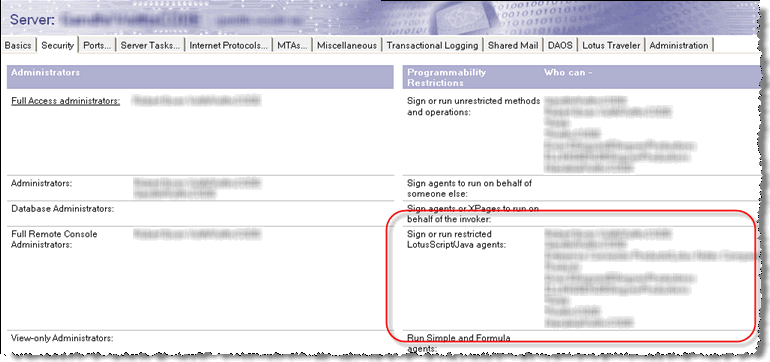Select the Database Administrators field label

(x=62, y=208)
